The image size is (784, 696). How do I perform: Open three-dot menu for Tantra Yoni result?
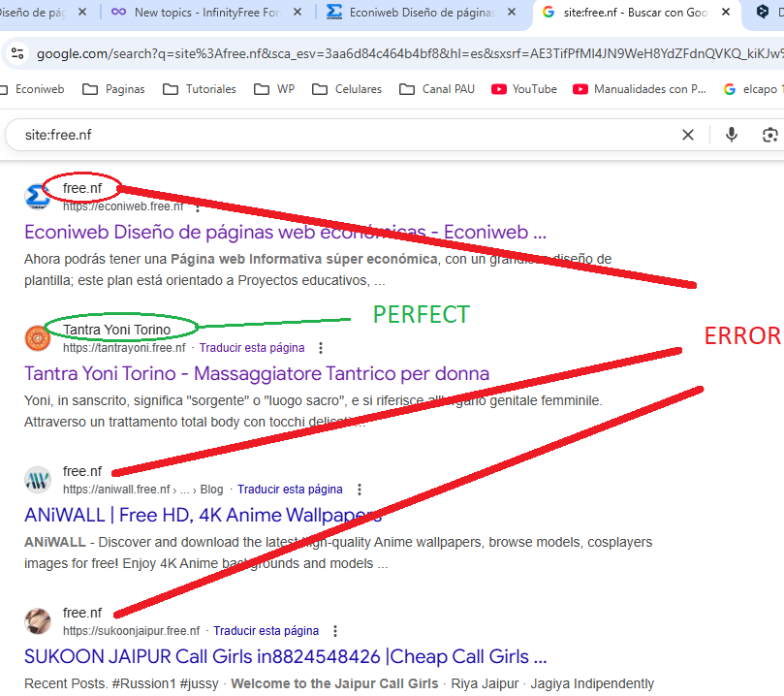[322, 348]
